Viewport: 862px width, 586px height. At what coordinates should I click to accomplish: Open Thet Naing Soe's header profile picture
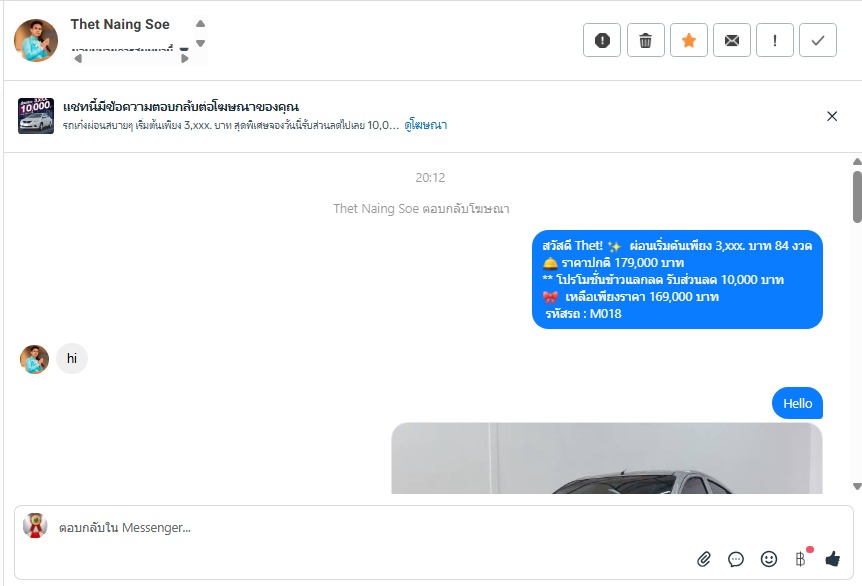36,41
